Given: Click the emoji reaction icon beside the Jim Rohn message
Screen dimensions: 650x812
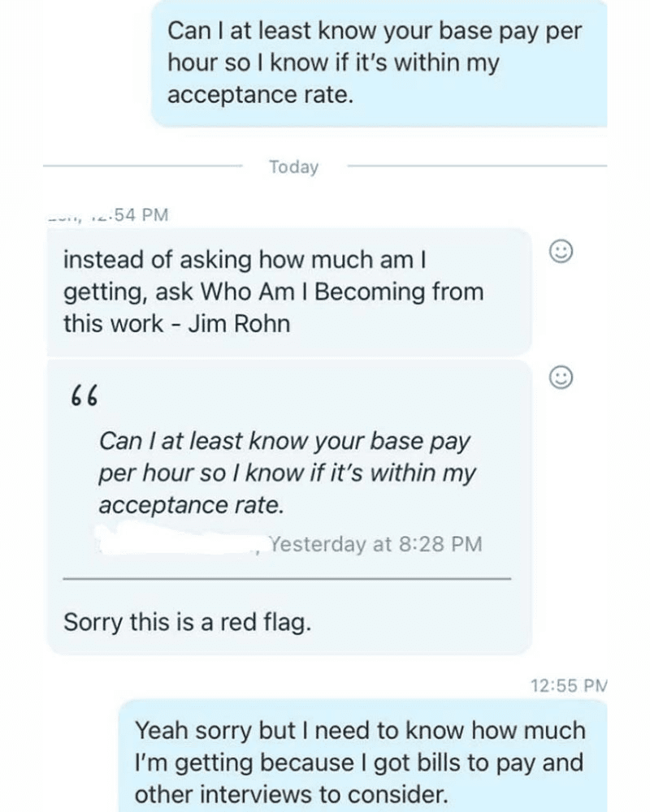Looking at the screenshot, I should click(561, 252).
